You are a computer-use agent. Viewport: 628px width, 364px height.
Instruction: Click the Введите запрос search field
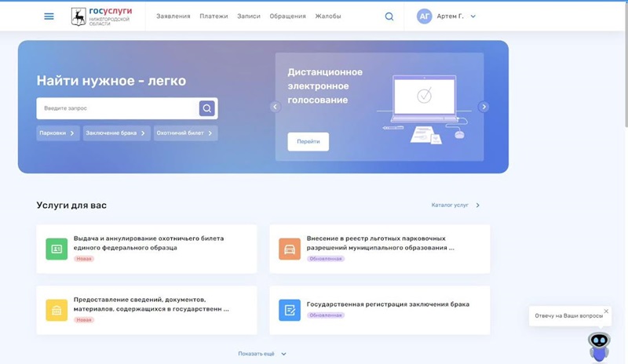point(116,108)
